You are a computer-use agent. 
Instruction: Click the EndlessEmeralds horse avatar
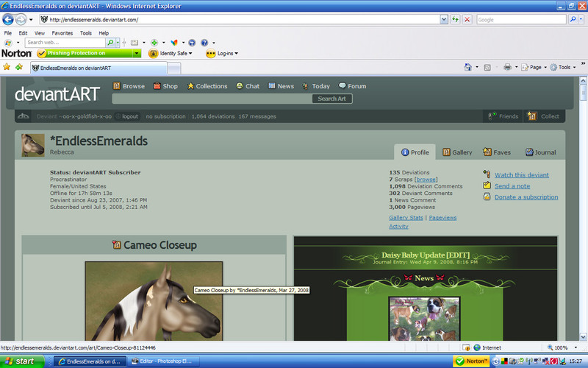tap(33, 145)
